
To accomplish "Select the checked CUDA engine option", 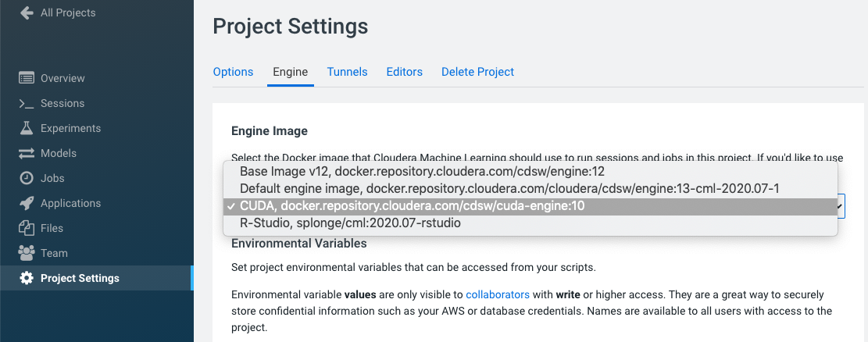I will [x=413, y=206].
